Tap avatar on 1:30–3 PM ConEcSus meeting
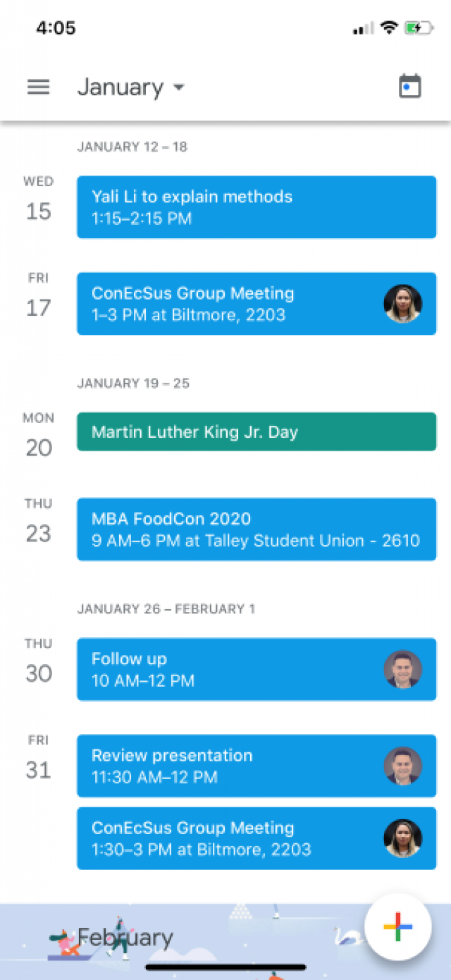The width and height of the screenshot is (451, 980). point(403,838)
